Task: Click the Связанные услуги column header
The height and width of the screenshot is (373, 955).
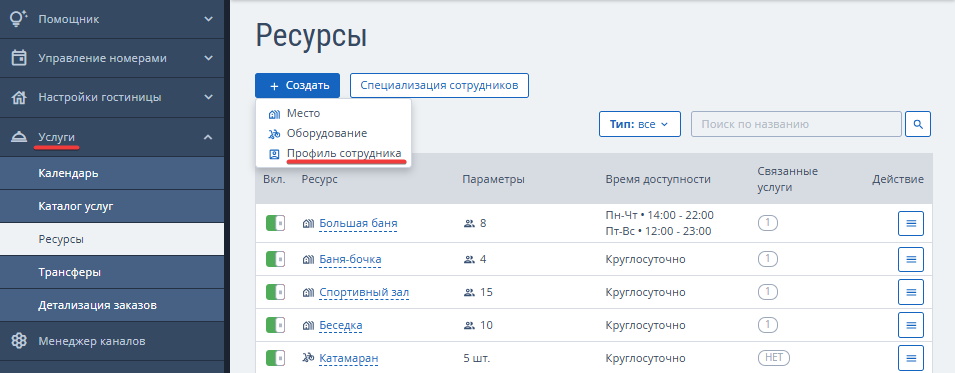Action: 788,179
